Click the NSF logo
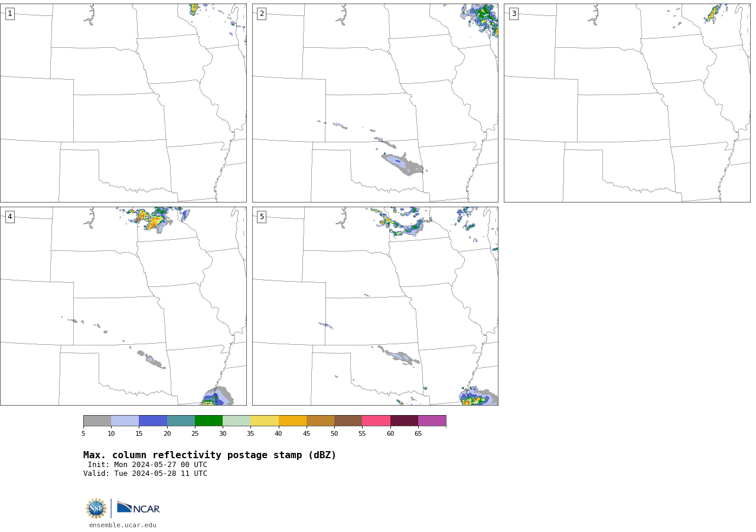This screenshot has height=532, width=756. click(96, 508)
